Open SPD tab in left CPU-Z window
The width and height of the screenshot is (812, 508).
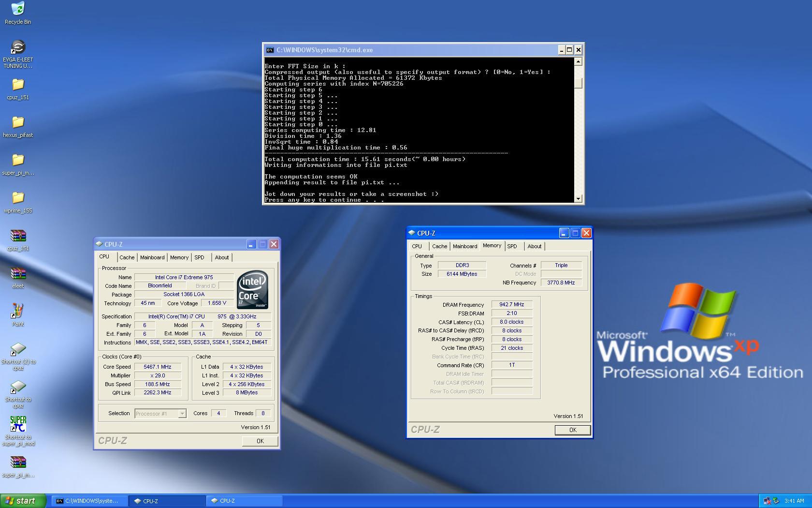coord(200,257)
